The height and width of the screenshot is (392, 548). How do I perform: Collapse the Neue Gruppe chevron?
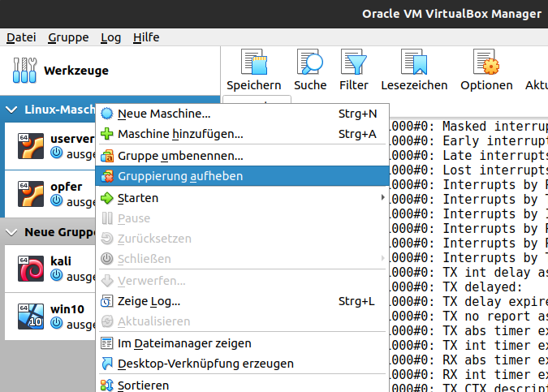(x=12, y=232)
